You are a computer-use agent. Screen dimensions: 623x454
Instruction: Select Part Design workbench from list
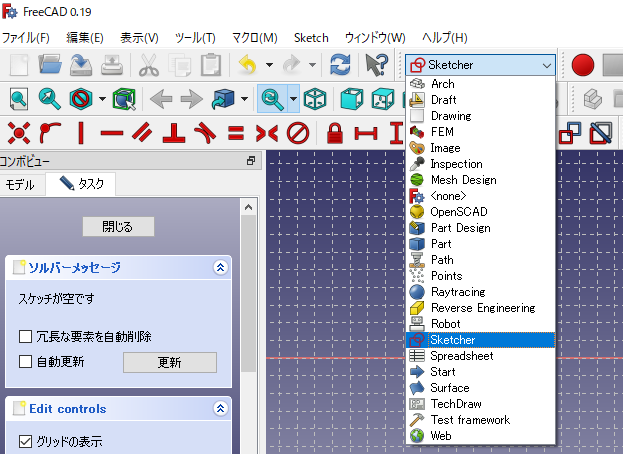pyautogui.click(x=480, y=228)
